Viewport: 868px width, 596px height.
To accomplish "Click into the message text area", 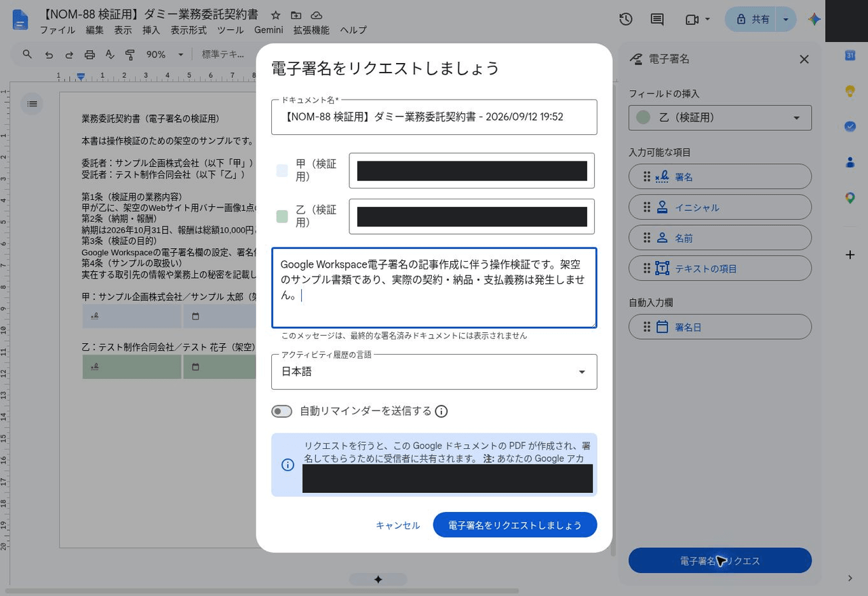I will coord(434,287).
